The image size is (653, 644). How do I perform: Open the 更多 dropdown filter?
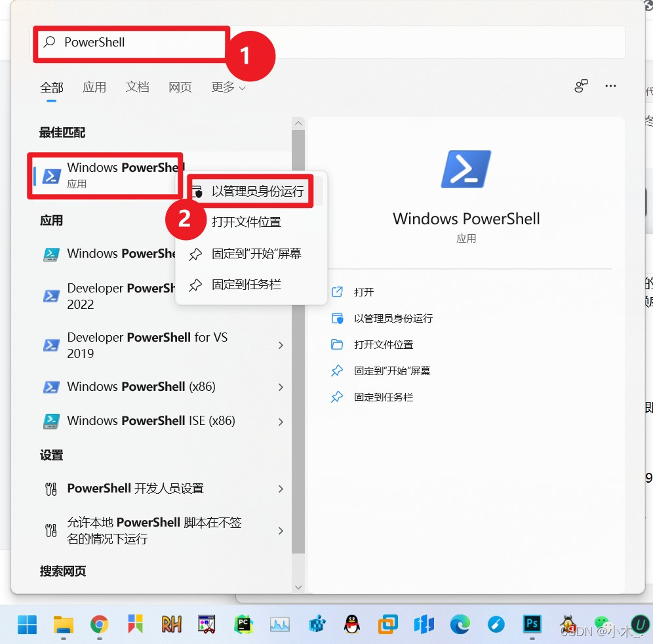(x=228, y=87)
